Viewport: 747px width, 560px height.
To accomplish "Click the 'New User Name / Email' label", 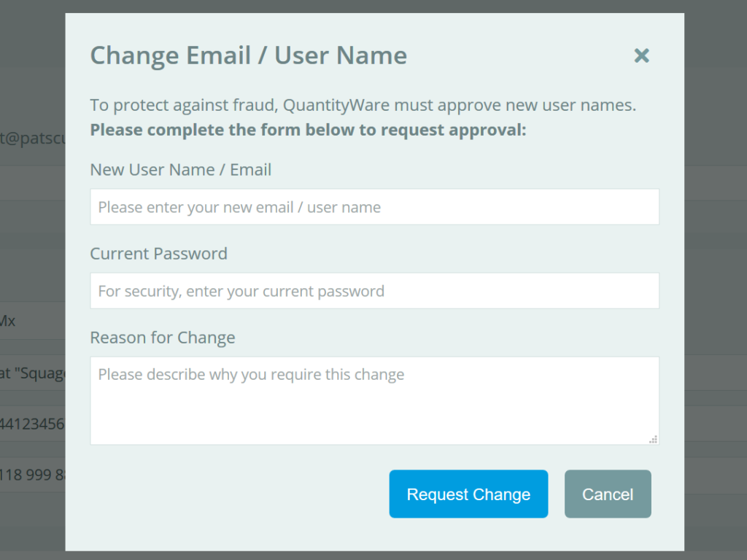I will pyautogui.click(x=181, y=170).
